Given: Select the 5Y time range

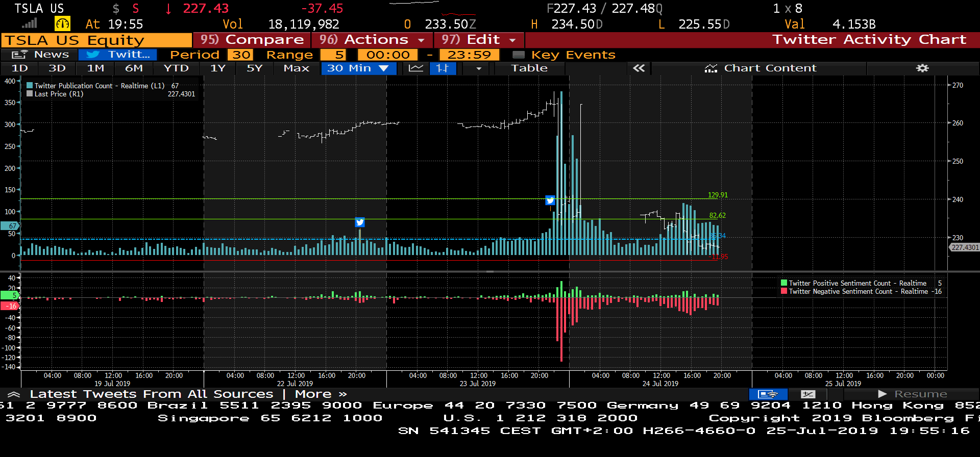Looking at the screenshot, I should point(255,68).
